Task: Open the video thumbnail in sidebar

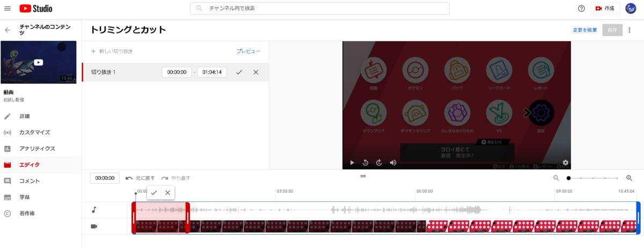Action: tap(39, 62)
